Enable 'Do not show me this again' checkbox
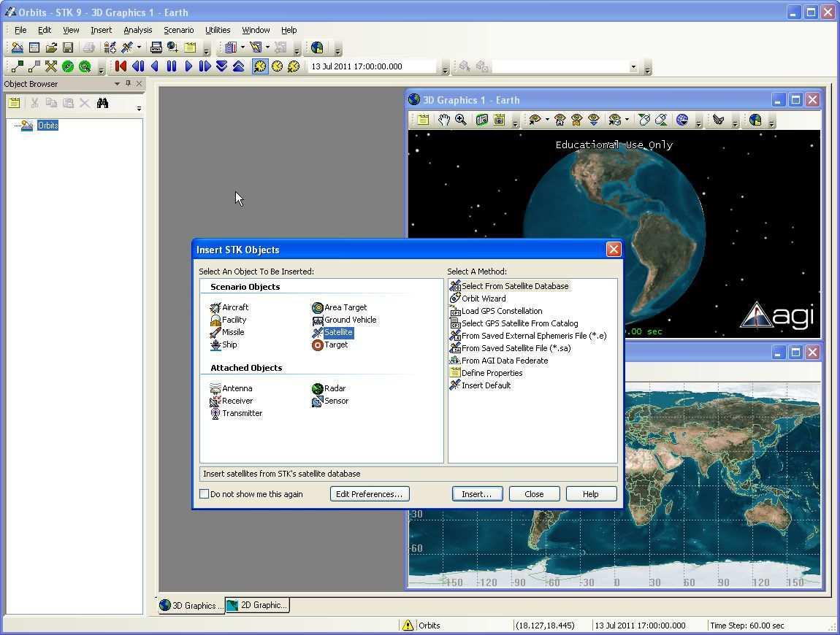The image size is (840, 635). pyautogui.click(x=204, y=493)
